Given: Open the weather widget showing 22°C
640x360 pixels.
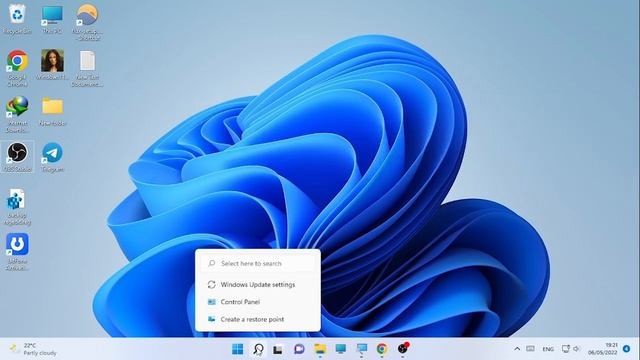Looking at the screenshot, I should pyautogui.click(x=33, y=349).
